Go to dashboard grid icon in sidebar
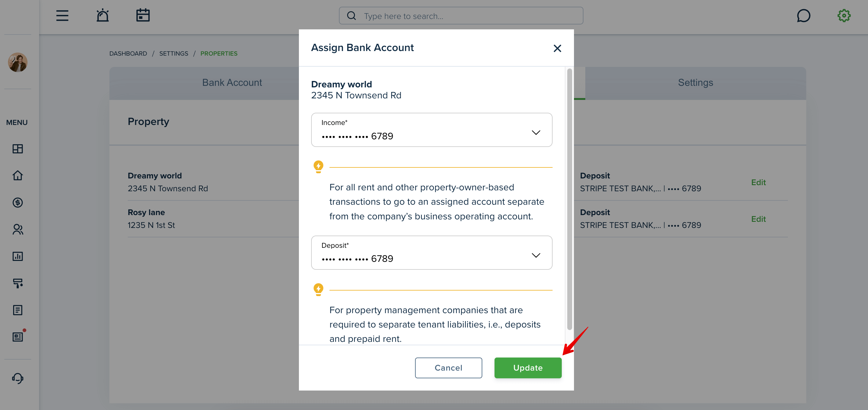Image resolution: width=868 pixels, height=410 pixels. coord(17,148)
